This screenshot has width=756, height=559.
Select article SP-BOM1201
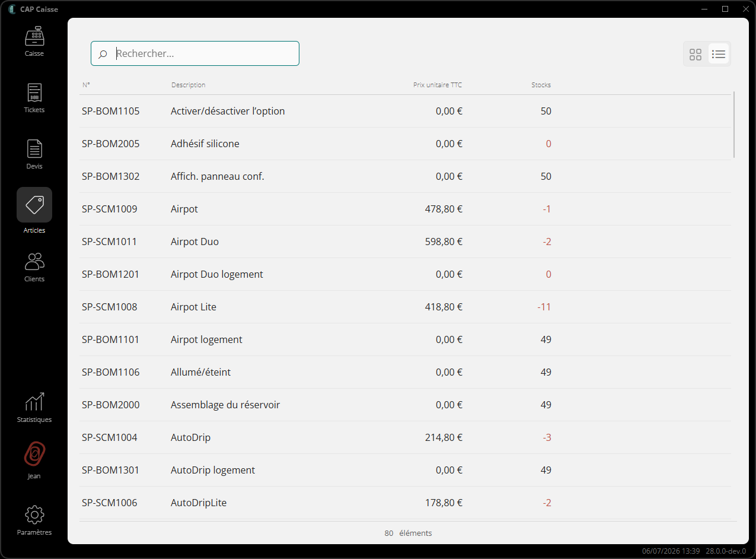tap(111, 274)
